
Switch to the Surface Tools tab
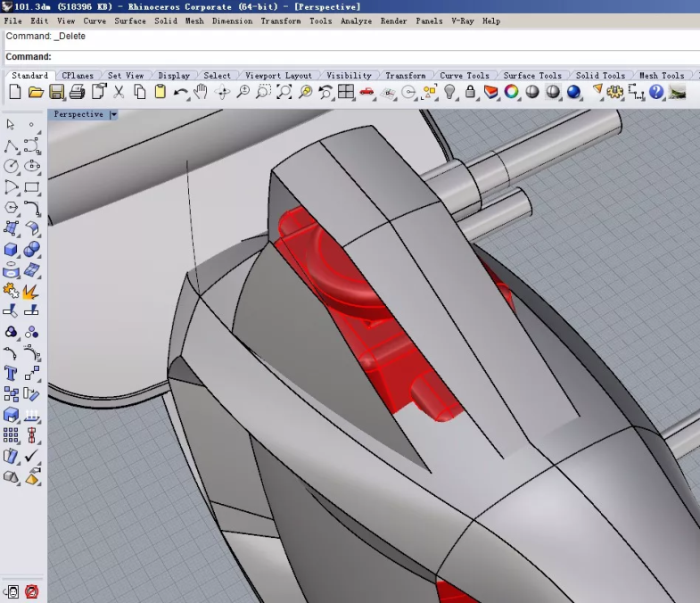tap(531, 76)
